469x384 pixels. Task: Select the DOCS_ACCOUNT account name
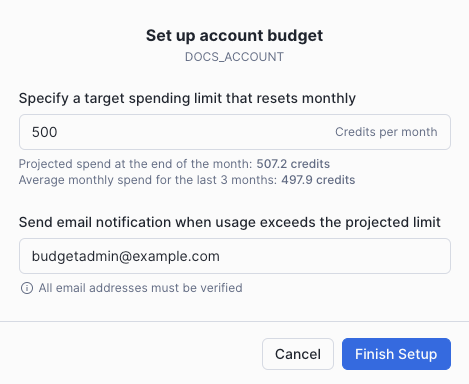tap(234, 57)
